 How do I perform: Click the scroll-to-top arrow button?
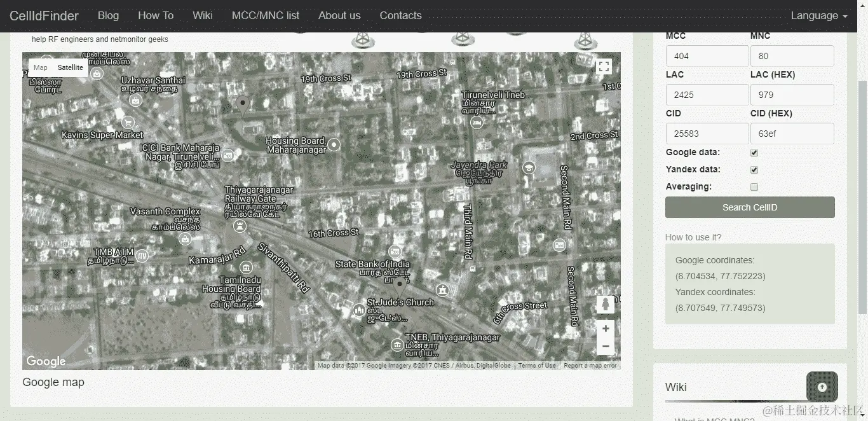pos(822,387)
